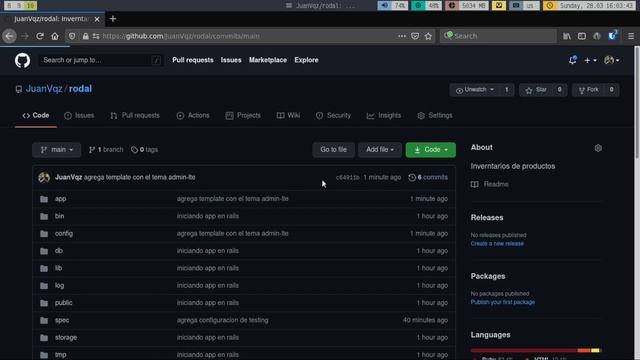This screenshot has height=360, width=640.
Task: Open the Unwatch dropdown
Action: click(476, 90)
